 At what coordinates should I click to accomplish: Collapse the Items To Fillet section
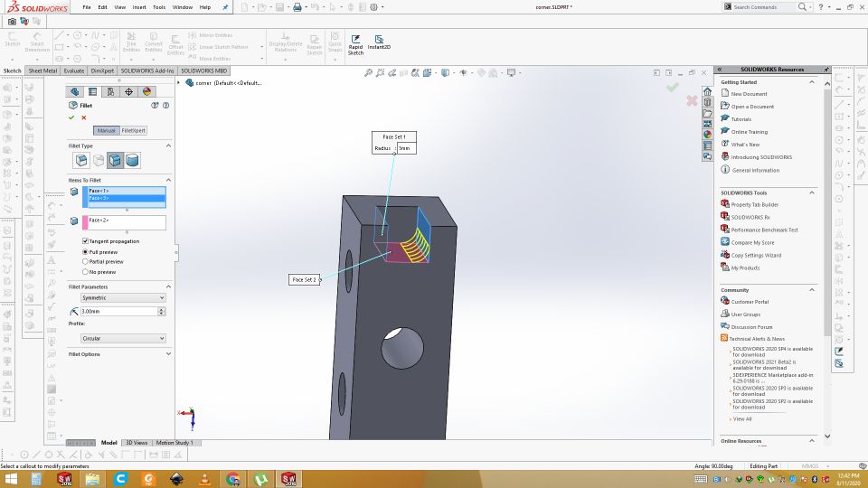coord(168,180)
